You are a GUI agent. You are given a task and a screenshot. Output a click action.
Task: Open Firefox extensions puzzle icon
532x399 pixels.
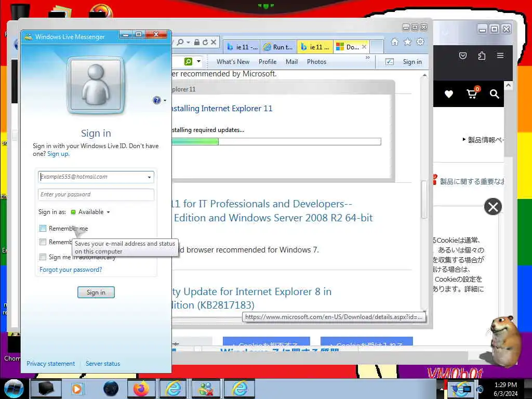pos(482,56)
